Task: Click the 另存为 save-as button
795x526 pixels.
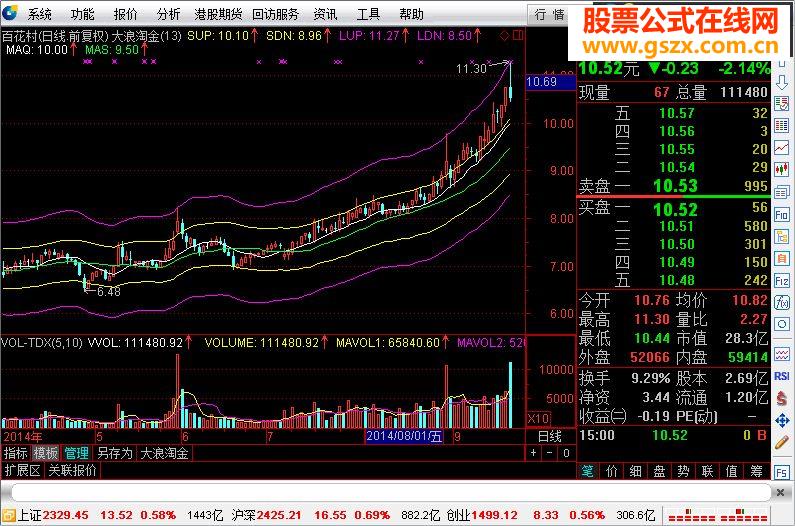Action: pyautogui.click(x=115, y=453)
